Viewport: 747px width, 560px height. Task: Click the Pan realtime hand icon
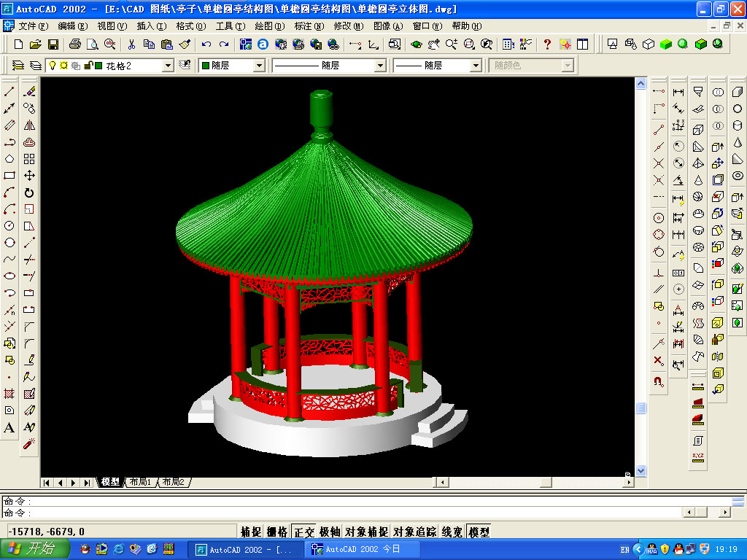433,44
